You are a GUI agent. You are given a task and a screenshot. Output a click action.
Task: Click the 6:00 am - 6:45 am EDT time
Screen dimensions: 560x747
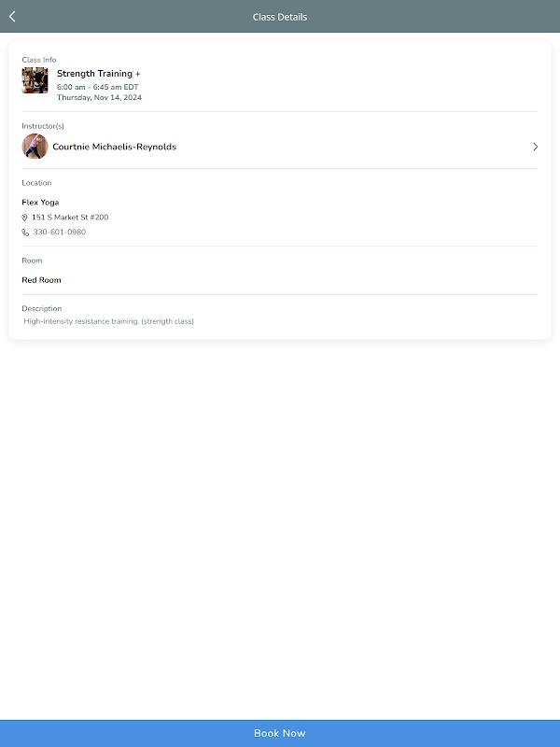[97, 87]
